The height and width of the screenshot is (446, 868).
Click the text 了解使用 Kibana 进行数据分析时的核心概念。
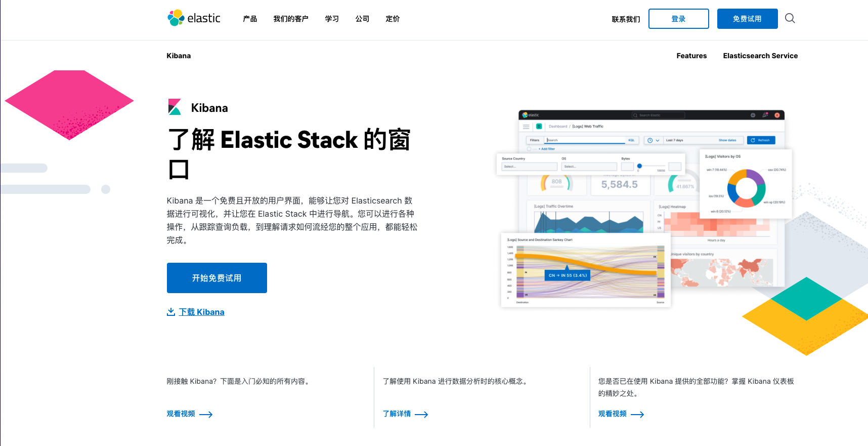[456, 381]
